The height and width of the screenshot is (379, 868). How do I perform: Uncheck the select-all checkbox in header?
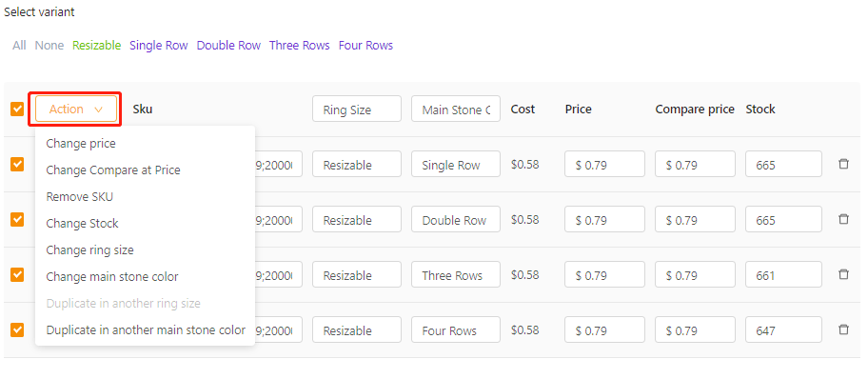pos(17,110)
